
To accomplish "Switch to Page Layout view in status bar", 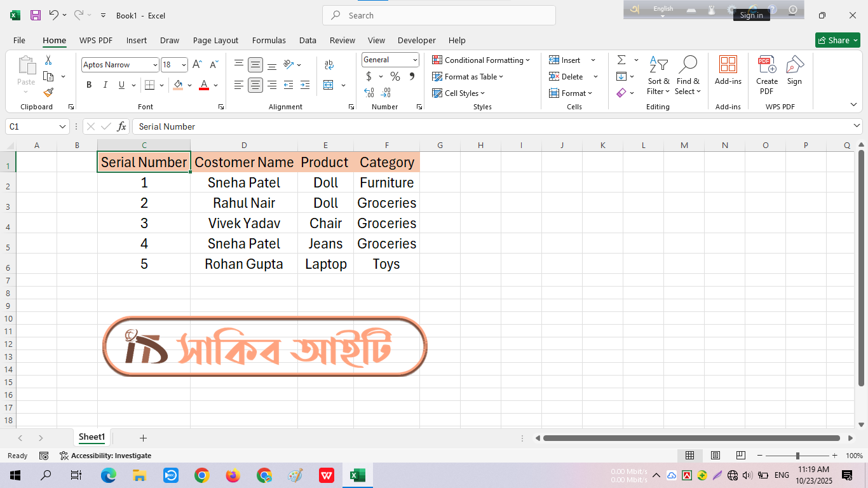I will (x=715, y=456).
